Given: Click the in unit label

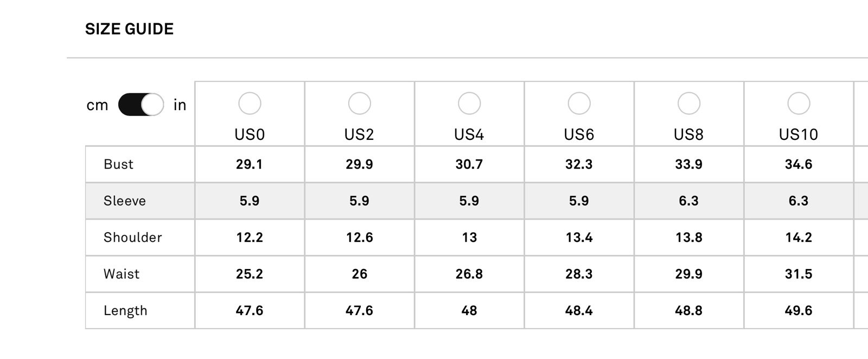Looking at the screenshot, I should (180, 105).
